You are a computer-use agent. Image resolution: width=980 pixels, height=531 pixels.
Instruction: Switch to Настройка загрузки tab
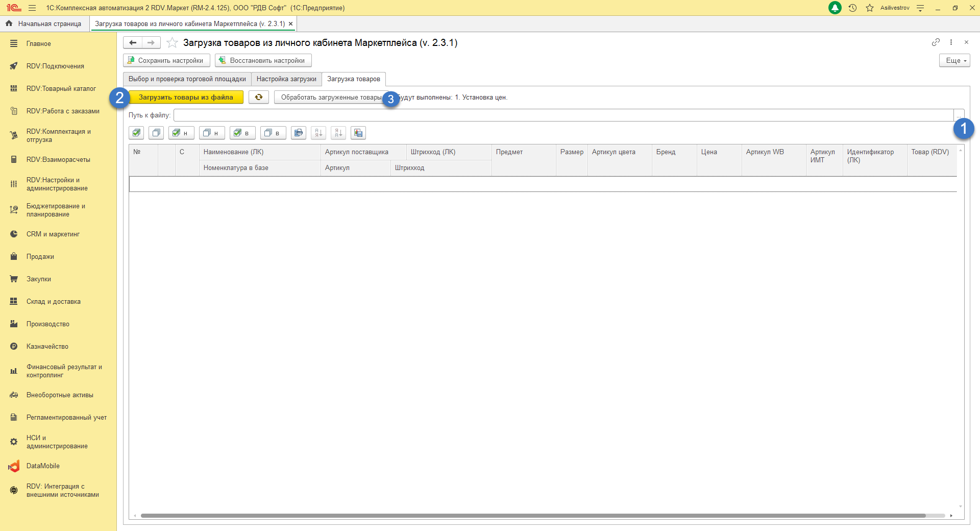286,79
